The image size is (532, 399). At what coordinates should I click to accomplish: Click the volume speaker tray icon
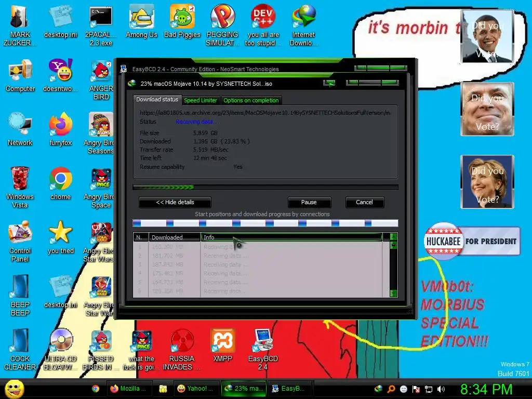441,389
